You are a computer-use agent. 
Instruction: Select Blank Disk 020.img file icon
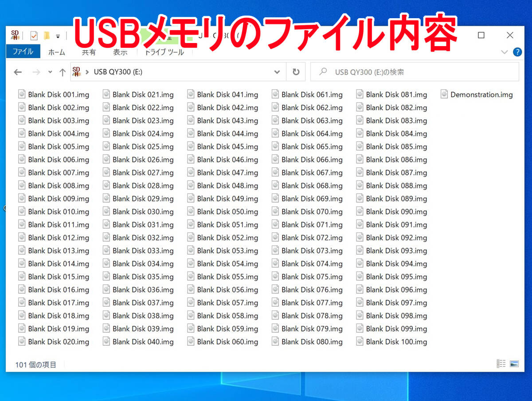tap(22, 341)
